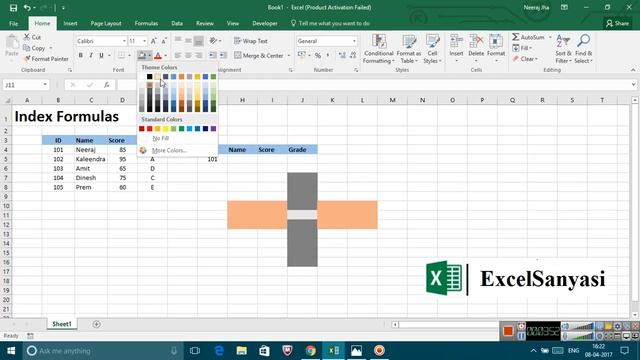Pick purple standard color swatch
Viewport: 640px width, 360px height.
[213, 129]
